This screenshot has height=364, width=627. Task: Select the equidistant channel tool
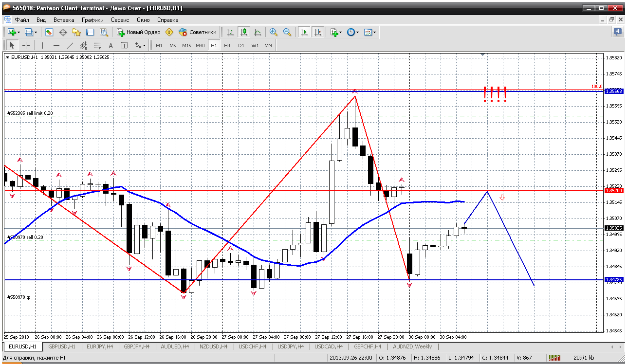(83, 45)
